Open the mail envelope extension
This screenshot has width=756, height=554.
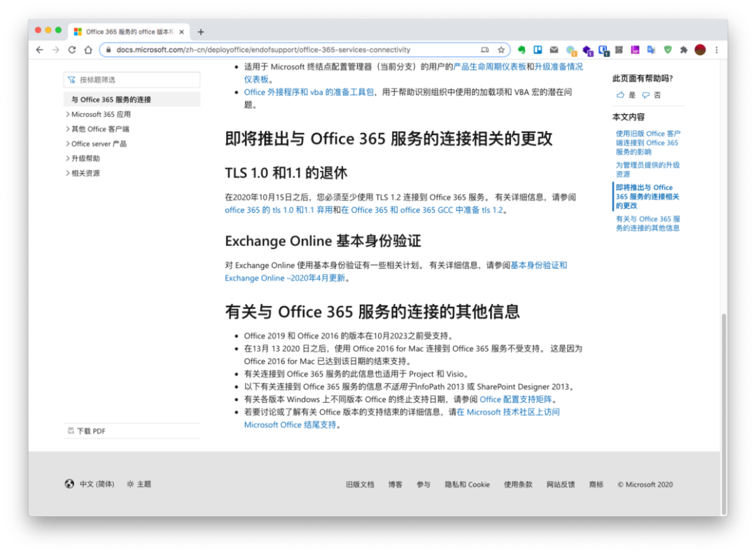coord(554,50)
